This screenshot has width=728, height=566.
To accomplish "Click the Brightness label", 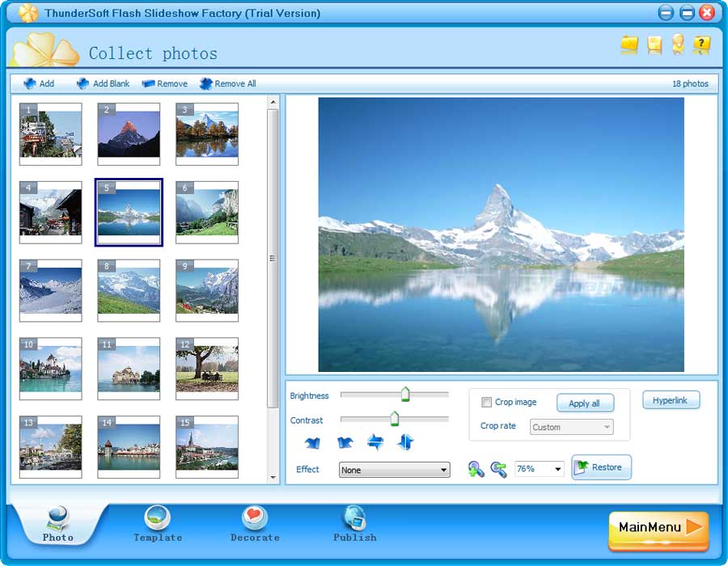I will 309,395.
